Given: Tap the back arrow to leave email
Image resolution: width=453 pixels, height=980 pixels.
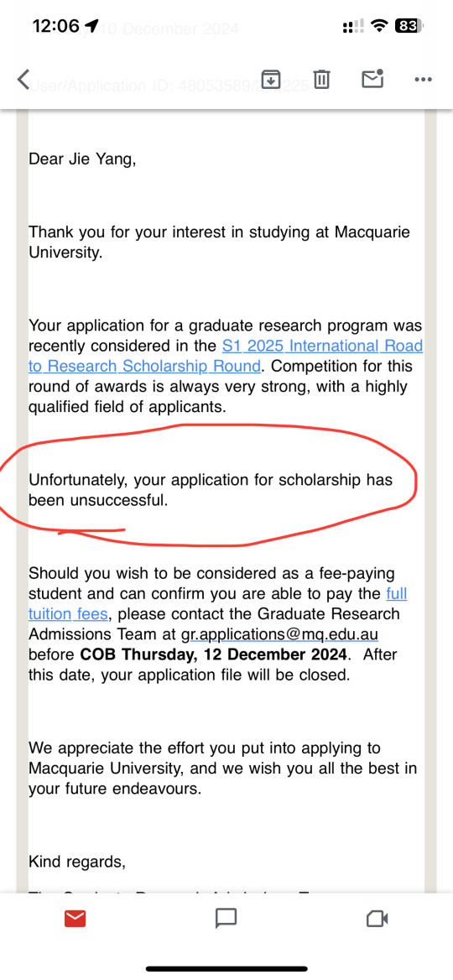Looking at the screenshot, I should [x=23, y=80].
